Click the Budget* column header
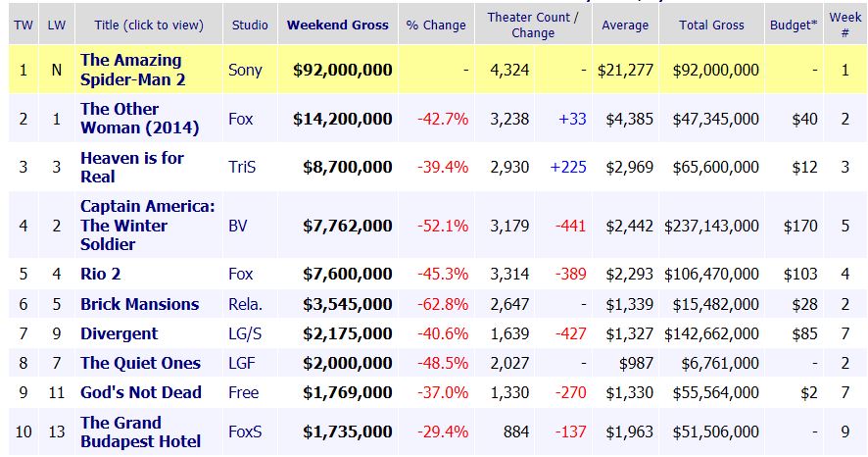 tap(794, 25)
